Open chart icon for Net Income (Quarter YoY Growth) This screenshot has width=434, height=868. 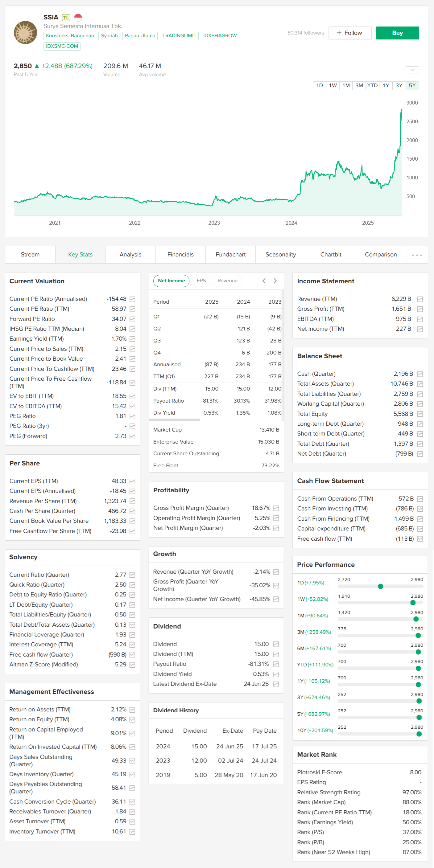pos(276,600)
